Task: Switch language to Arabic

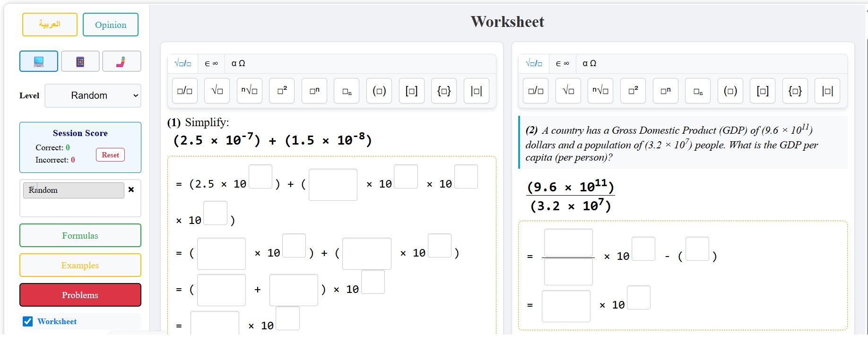Action: pyautogui.click(x=50, y=25)
